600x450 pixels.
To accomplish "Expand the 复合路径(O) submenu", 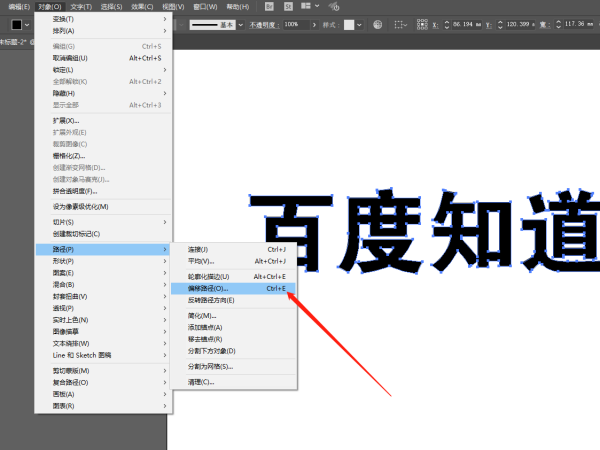I will point(103,383).
